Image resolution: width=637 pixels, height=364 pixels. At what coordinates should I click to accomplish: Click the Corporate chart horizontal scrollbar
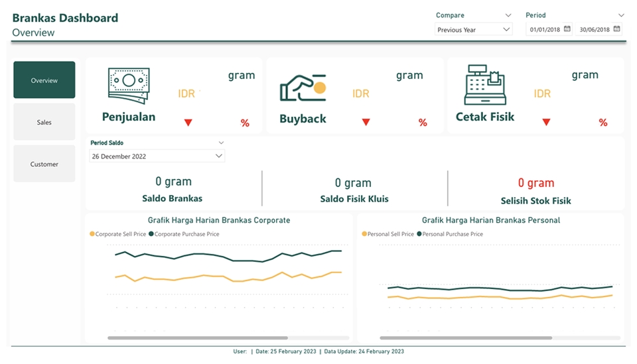click(x=198, y=338)
